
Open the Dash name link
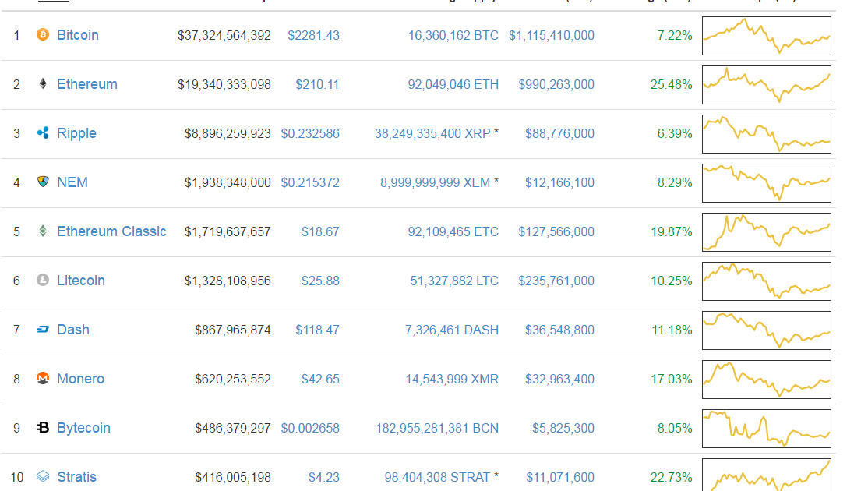[73, 330]
